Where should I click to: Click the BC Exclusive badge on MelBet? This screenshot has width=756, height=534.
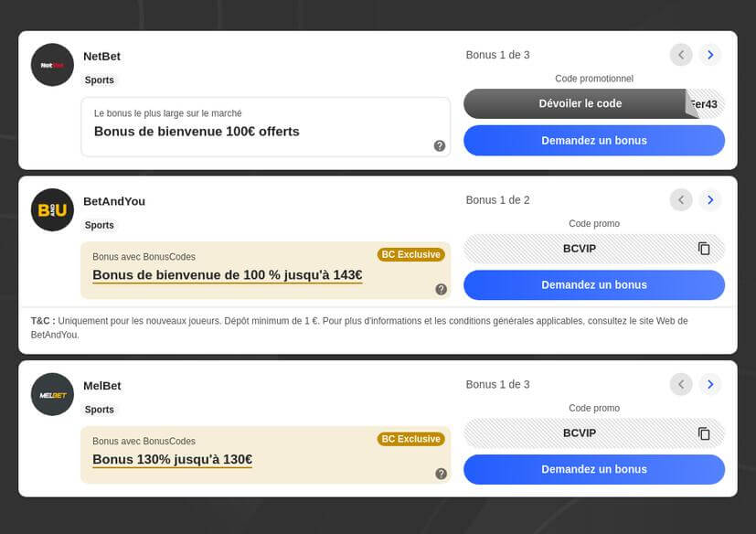pos(411,439)
